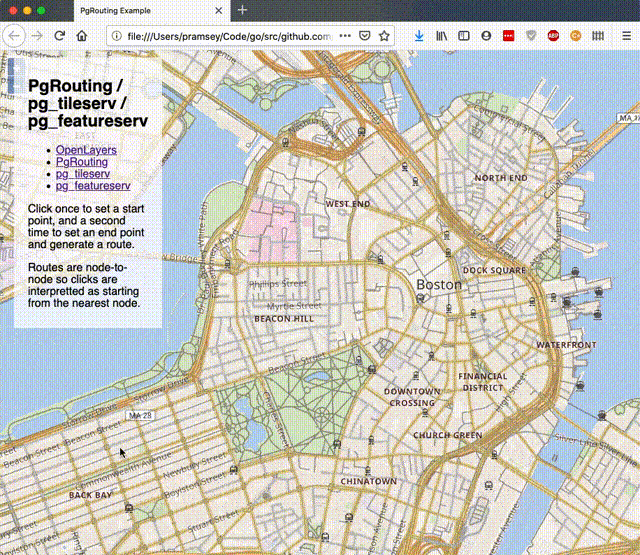Image resolution: width=640 pixels, height=555 pixels.
Task: Click in the file URL address field
Action: point(230,35)
